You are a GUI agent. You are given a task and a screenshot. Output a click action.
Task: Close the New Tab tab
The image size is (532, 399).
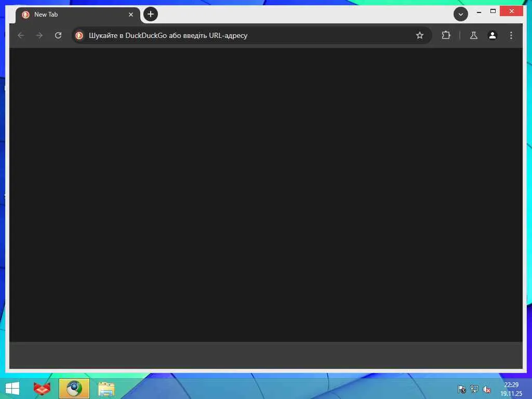(x=130, y=15)
